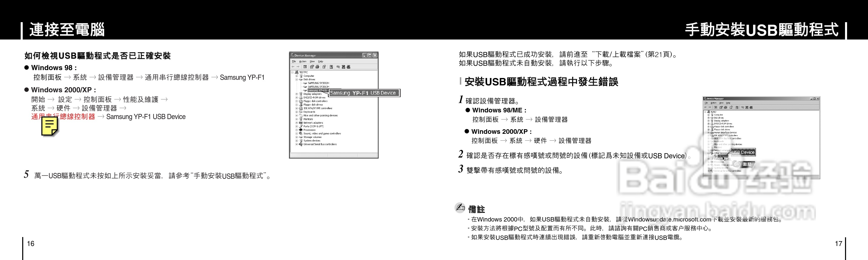Viewport: 868px width, 260px height.
Task: Expand Human Interface Devices in NUNO tree
Action: pyautogui.click(x=709, y=133)
